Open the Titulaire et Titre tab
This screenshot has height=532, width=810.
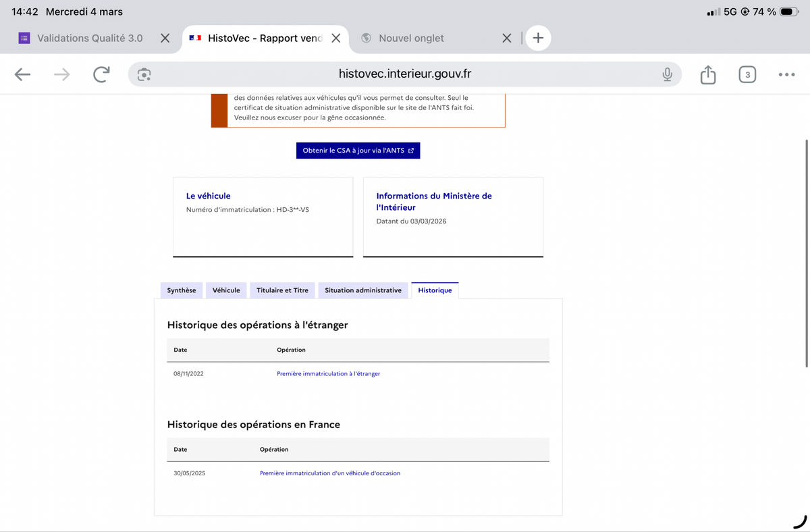click(282, 290)
